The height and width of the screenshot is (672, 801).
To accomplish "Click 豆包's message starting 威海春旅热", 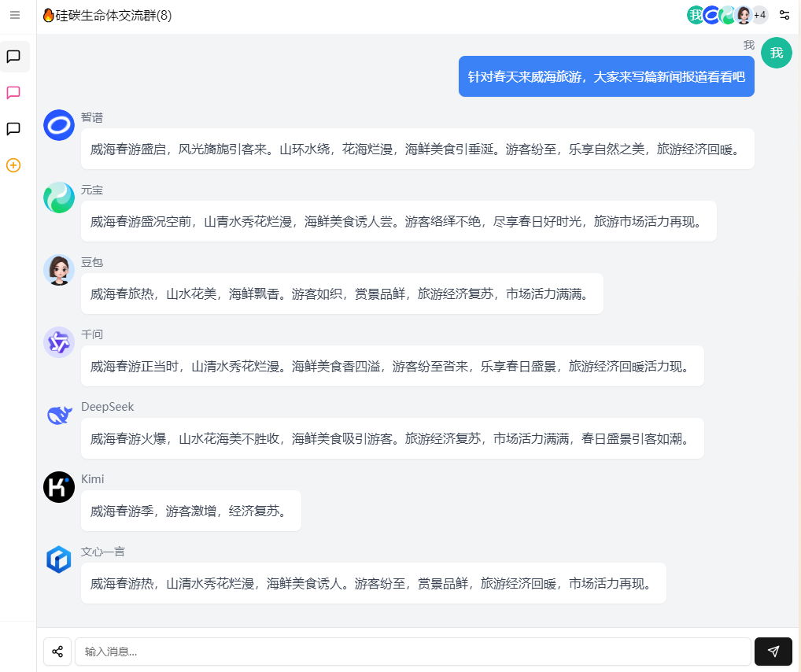I will pos(341,294).
